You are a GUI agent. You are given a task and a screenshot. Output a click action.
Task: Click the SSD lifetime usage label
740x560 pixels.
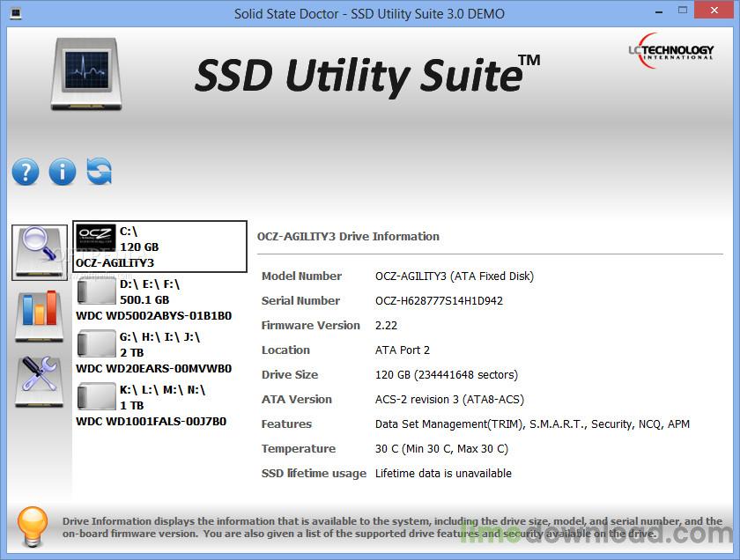(x=314, y=473)
